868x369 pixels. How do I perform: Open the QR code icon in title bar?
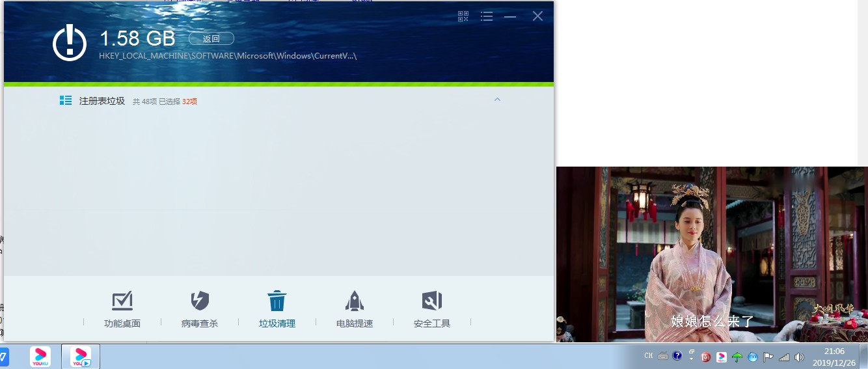(x=463, y=16)
